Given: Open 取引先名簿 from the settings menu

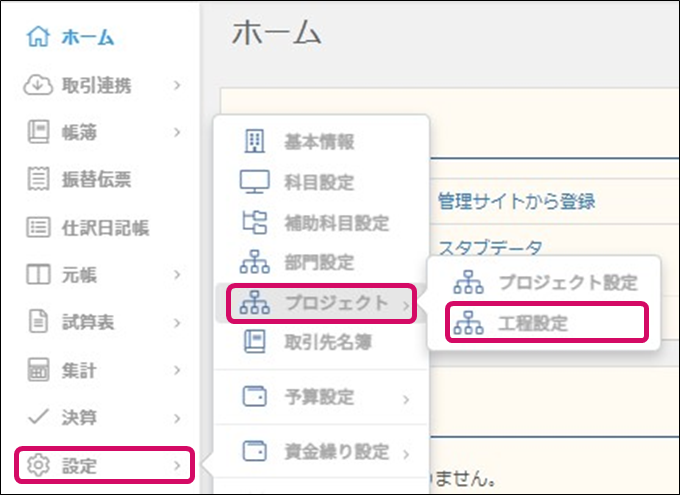Looking at the screenshot, I should [326, 343].
